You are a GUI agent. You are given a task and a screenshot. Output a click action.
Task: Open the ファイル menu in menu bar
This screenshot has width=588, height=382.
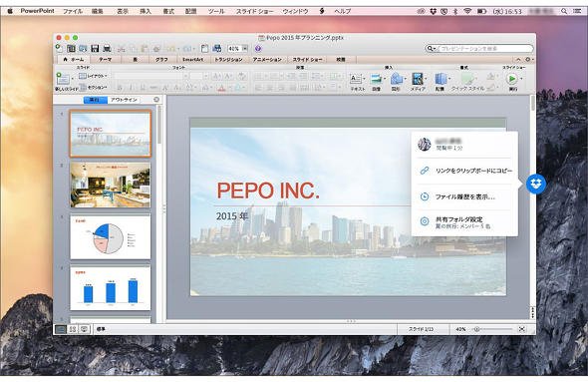73,11
